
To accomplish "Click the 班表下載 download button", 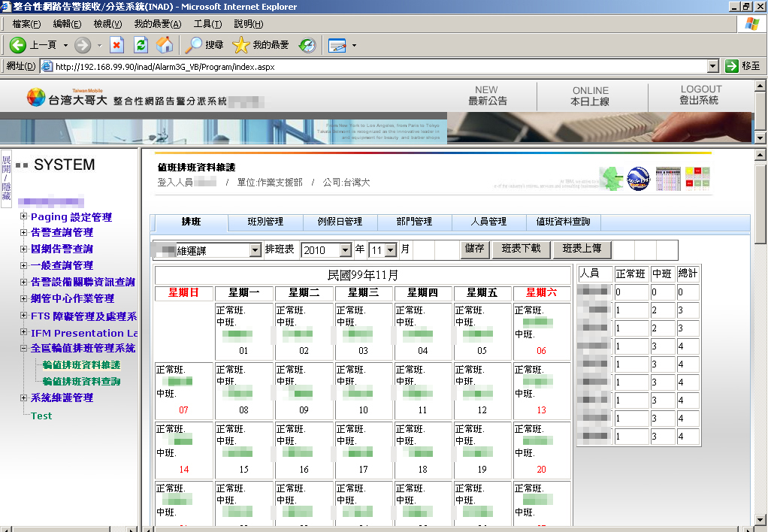I will (x=520, y=249).
